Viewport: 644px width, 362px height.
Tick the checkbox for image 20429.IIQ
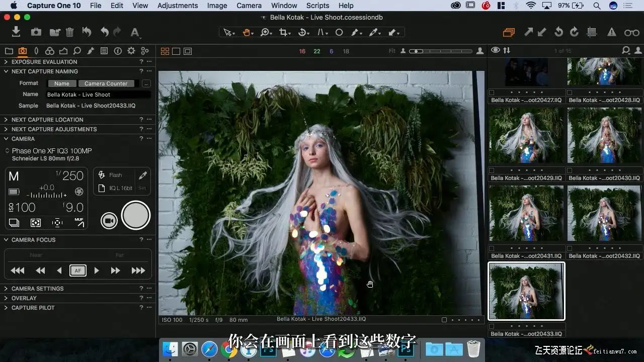(492, 170)
